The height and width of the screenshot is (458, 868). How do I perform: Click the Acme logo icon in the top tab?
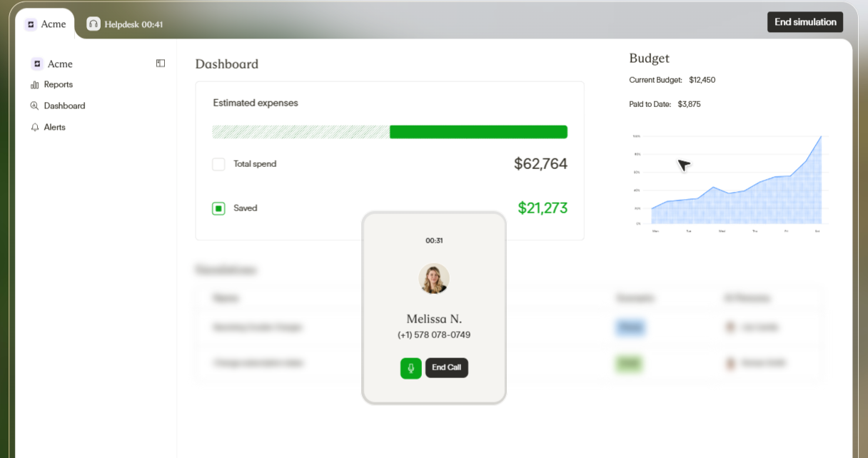click(x=30, y=24)
